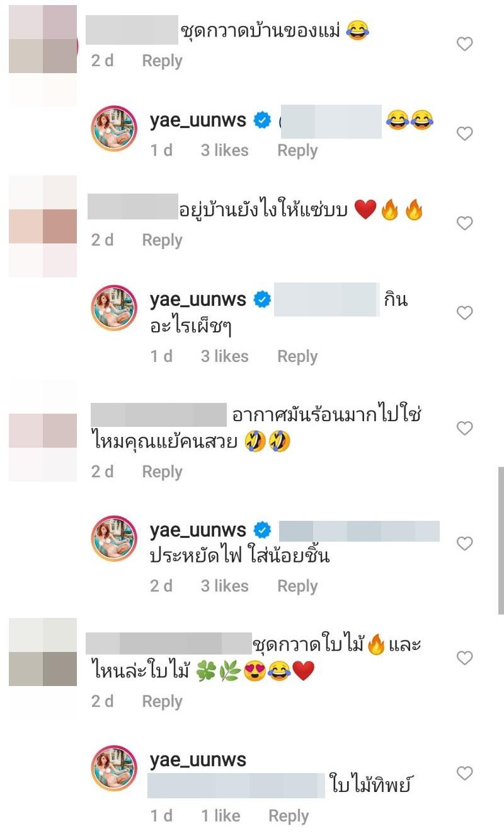Open the blurred mention before ใบไม้ทิพย์
Screen dimensions: 504x838
(236, 786)
